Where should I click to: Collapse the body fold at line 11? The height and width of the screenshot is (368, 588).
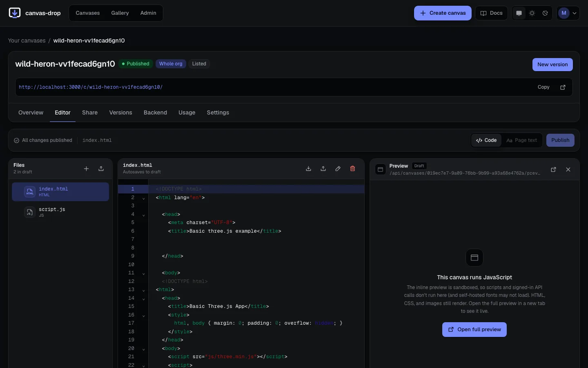point(143,274)
